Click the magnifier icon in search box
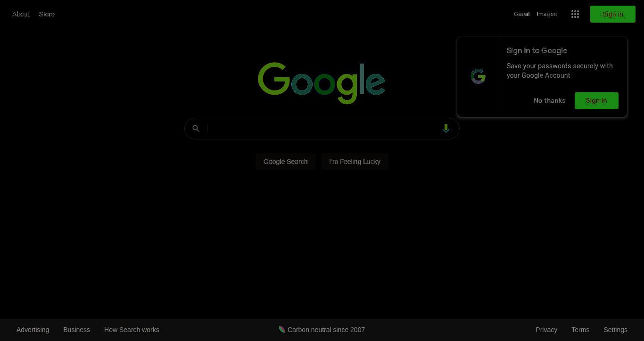The width and height of the screenshot is (644, 341). tap(196, 129)
